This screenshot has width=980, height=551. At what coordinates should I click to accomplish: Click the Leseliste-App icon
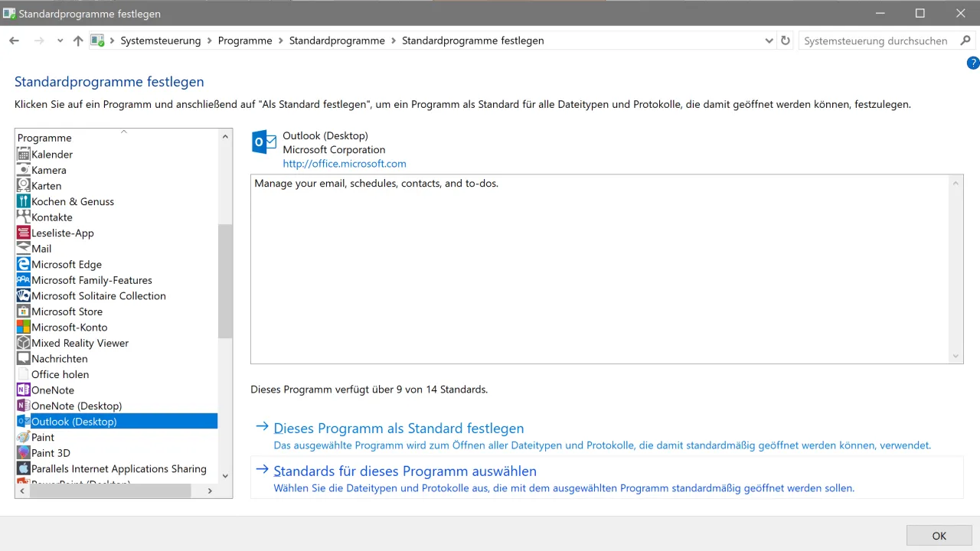[x=23, y=233]
